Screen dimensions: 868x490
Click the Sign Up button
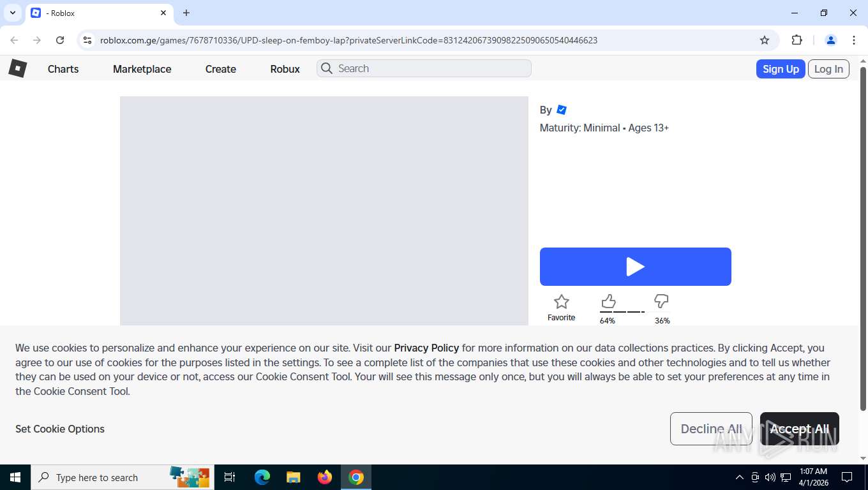click(x=781, y=69)
